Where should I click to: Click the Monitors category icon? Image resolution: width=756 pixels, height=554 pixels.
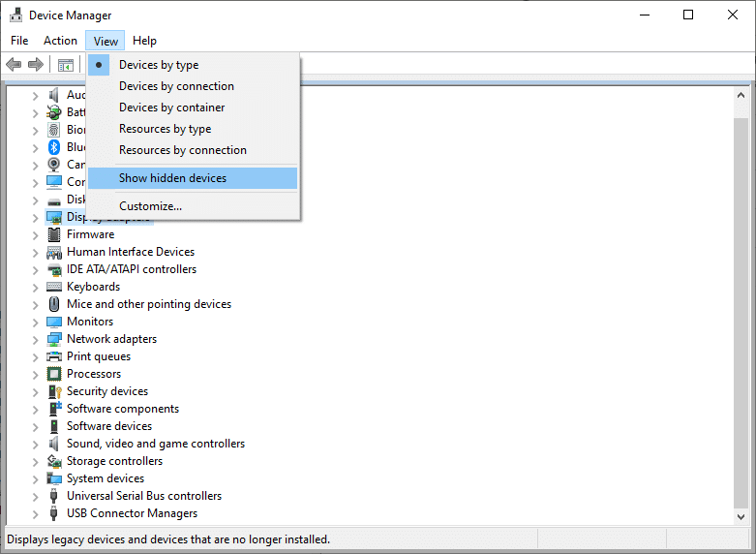click(x=54, y=322)
